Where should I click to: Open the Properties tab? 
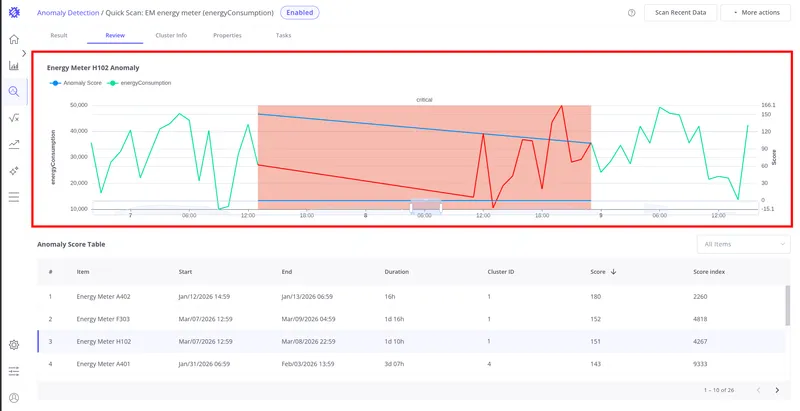228,35
